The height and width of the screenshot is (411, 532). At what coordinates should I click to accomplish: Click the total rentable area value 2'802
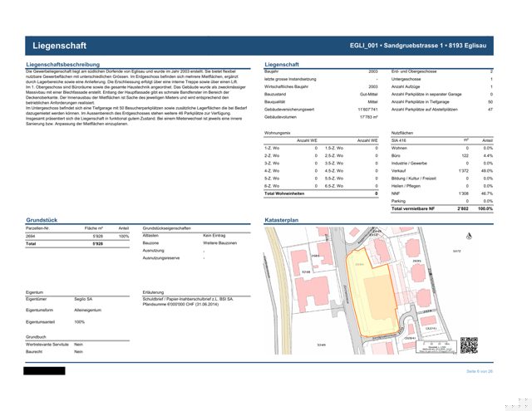(463, 208)
